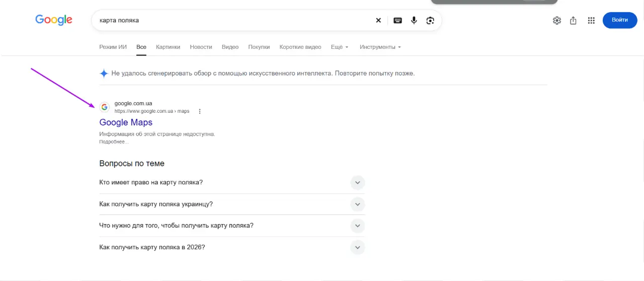
Task: Expand the Ещё dropdown menu
Action: point(340,47)
